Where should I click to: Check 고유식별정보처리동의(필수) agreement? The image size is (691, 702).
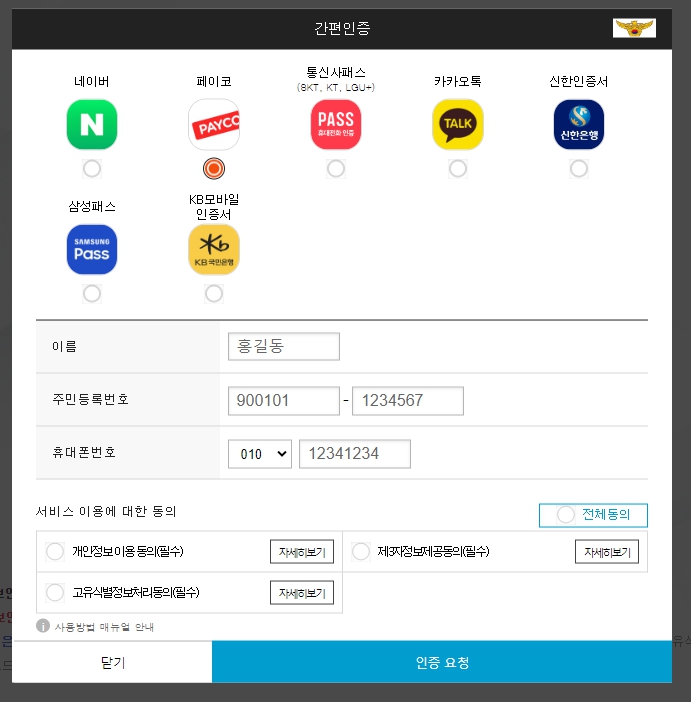pyautogui.click(x=55, y=592)
